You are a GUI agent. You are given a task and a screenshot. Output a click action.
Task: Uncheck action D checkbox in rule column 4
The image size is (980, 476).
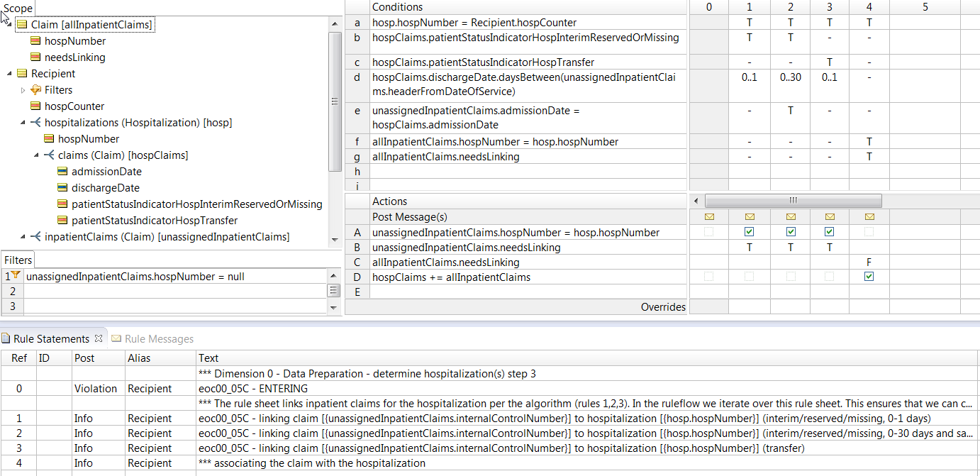869,277
